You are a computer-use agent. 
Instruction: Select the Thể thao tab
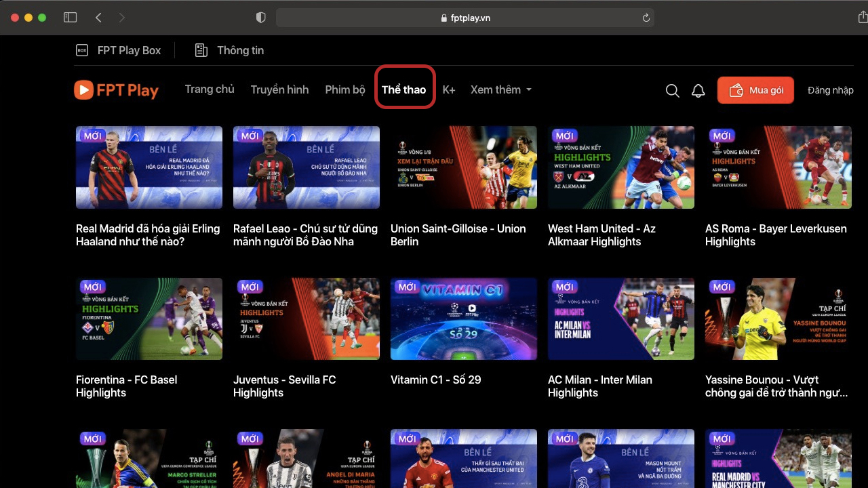click(404, 89)
